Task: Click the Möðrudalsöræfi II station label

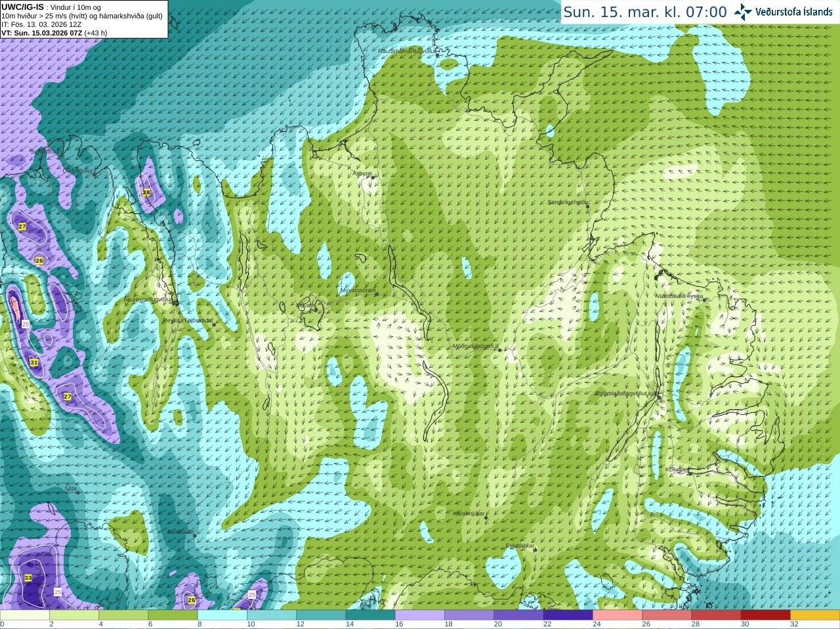Action: 476,346
